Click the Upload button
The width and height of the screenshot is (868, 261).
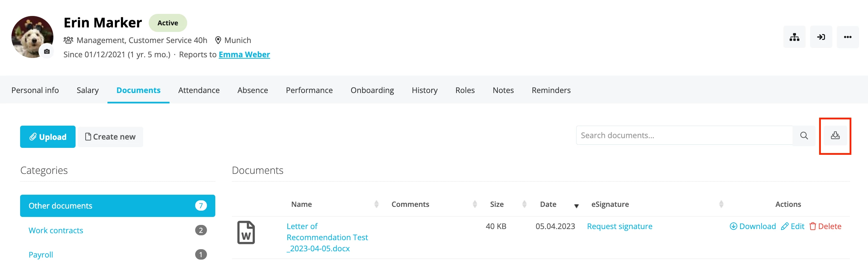tap(48, 137)
